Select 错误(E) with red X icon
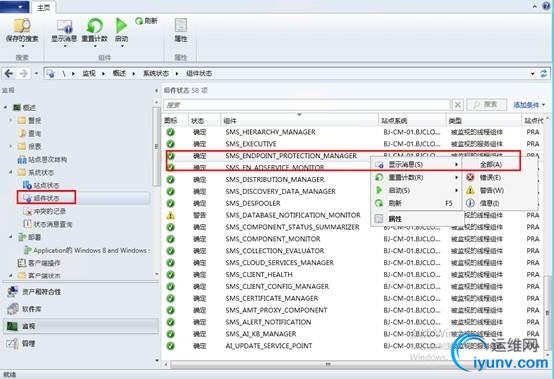554x379 pixels. (x=500, y=177)
